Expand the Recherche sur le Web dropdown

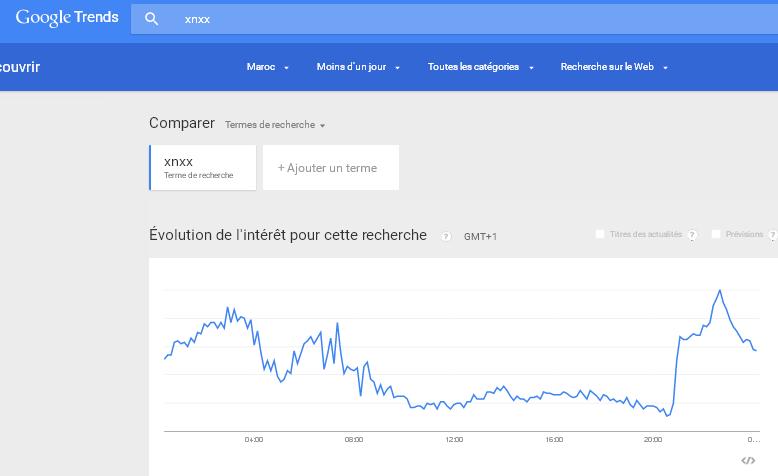coord(613,67)
